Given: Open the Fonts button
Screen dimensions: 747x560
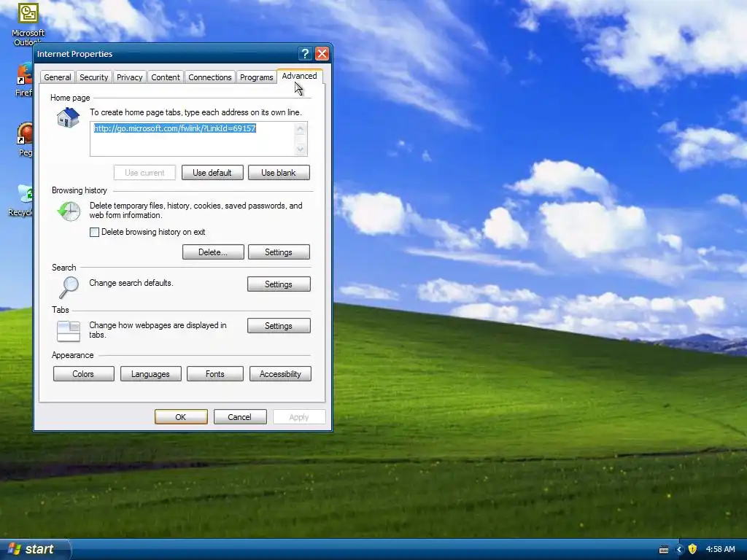Looking at the screenshot, I should click(215, 374).
